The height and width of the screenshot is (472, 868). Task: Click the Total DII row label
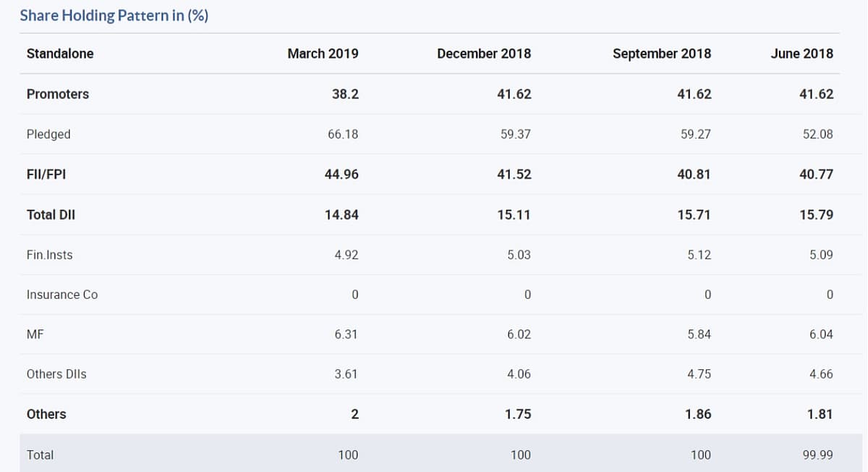pos(51,215)
